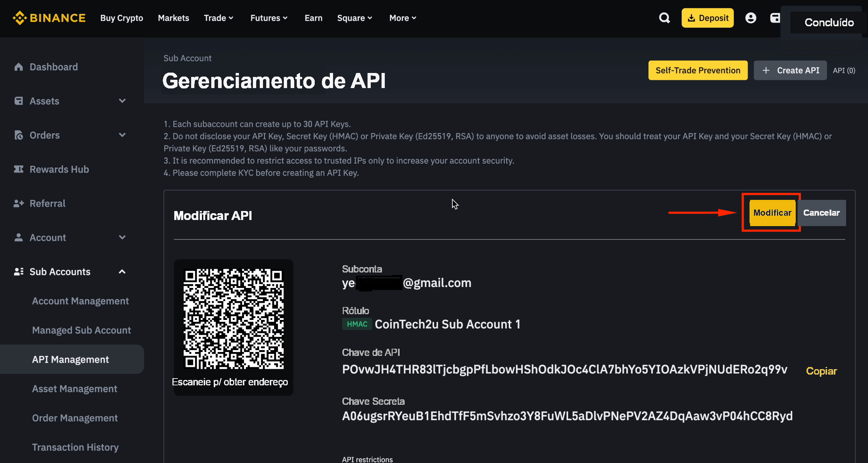Viewport: 868px width, 463px height.
Task: Click the Rewards Hub label
Action: [x=59, y=169]
